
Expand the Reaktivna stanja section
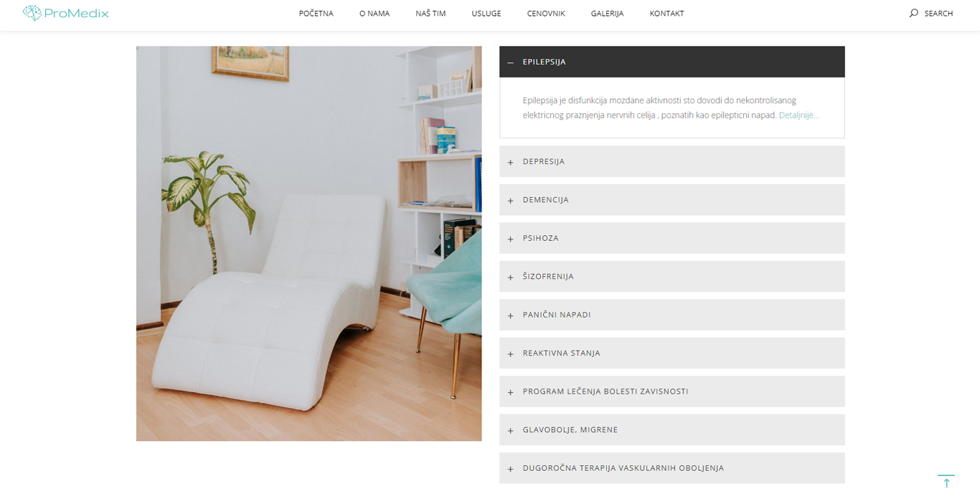coord(672,353)
